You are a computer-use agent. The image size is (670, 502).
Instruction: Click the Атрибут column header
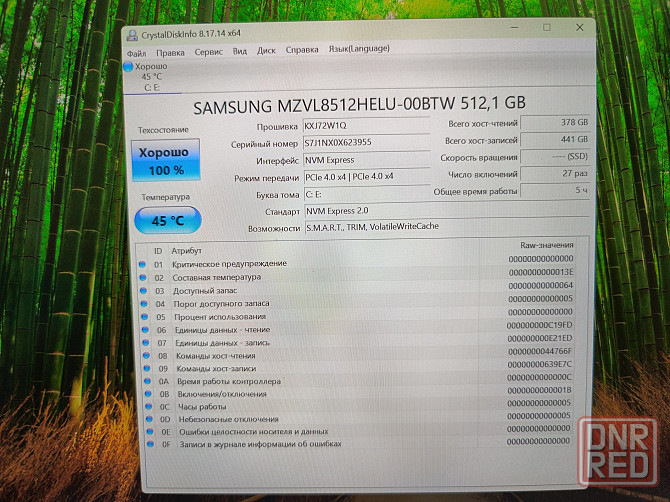click(x=186, y=251)
